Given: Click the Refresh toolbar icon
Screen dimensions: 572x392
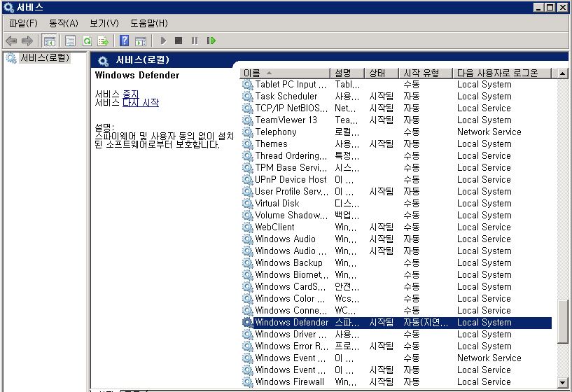Looking at the screenshot, I should click(x=88, y=41).
